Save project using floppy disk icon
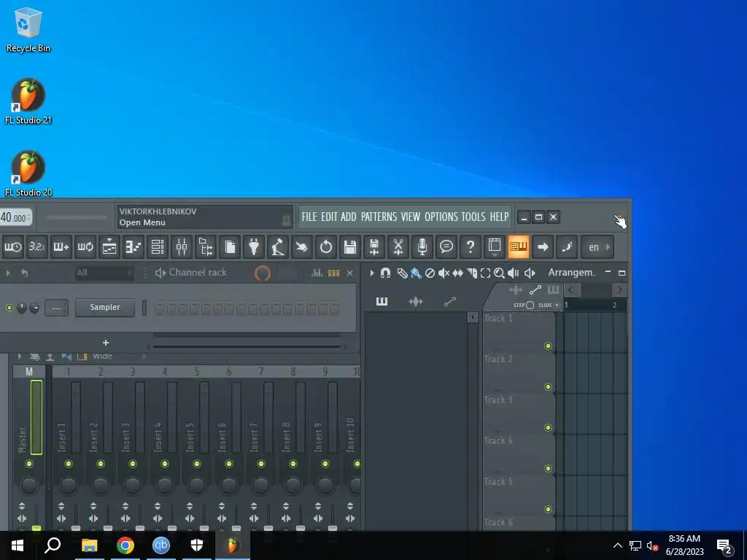 (x=350, y=246)
